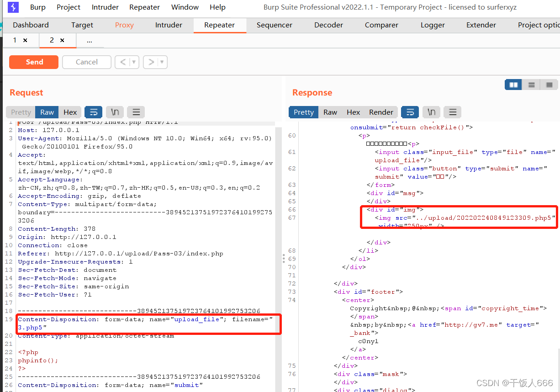Go forward to next request in history
This screenshot has height=392, width=560.
[151, 62]
